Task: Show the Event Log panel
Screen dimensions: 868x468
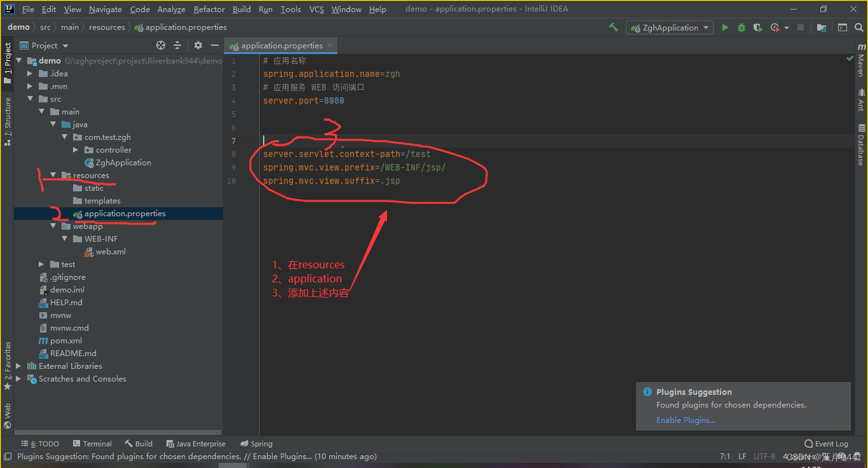Action: (826, 443)
